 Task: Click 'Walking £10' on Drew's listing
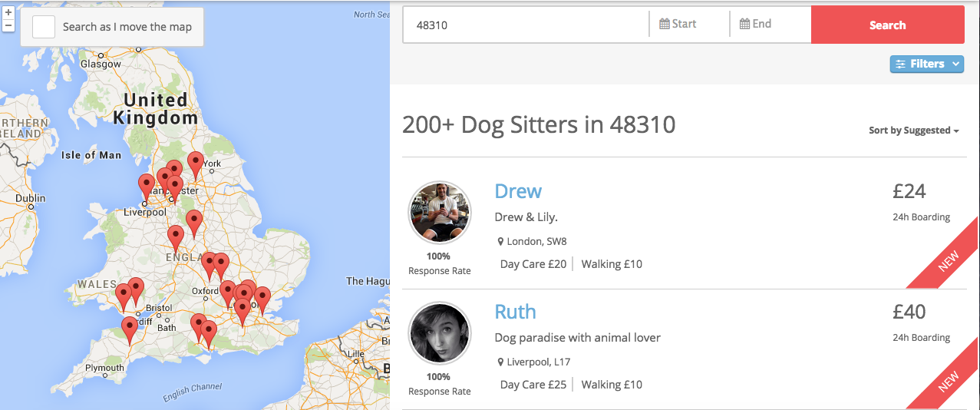click(x=612, y=264)
